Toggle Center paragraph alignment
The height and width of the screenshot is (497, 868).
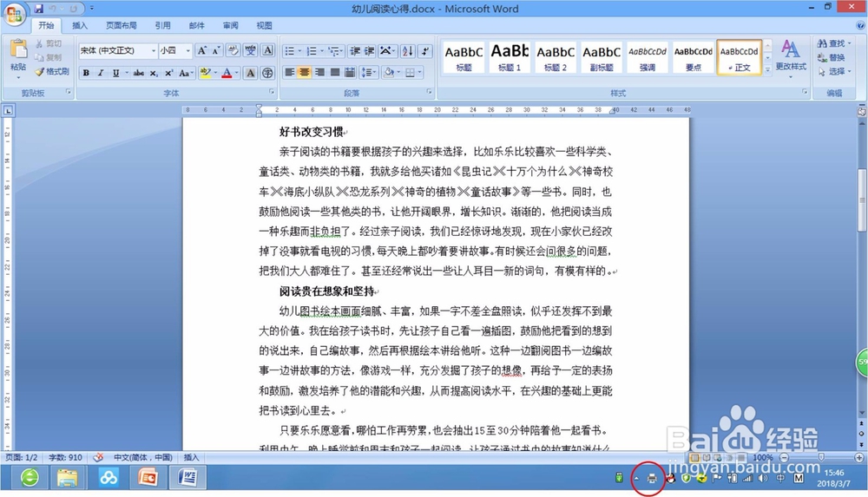pos(305,73)
